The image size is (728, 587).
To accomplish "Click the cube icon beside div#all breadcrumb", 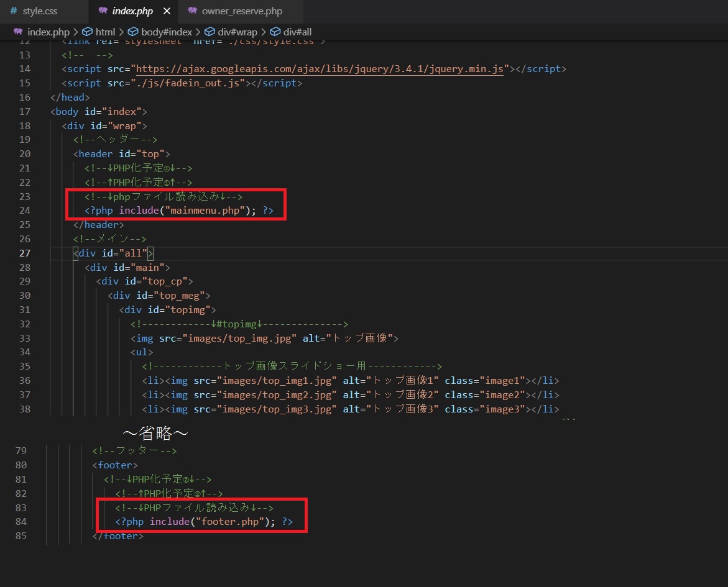I will [276, 32].
